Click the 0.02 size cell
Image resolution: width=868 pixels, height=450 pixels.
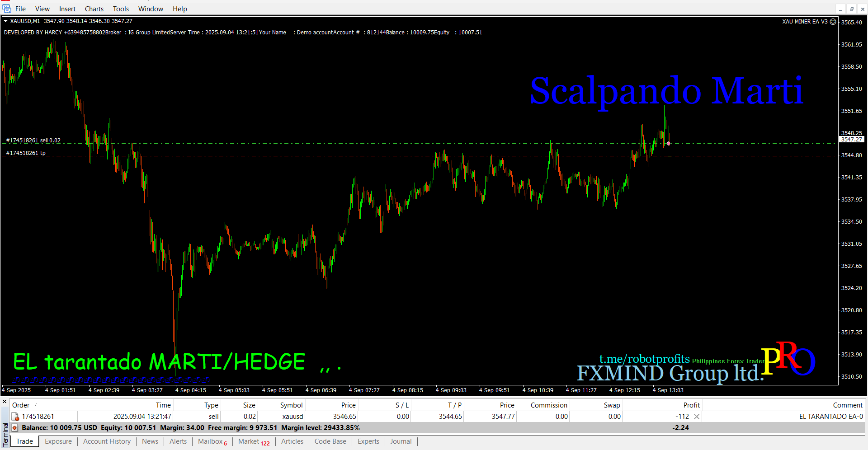(x=250, y=417)
